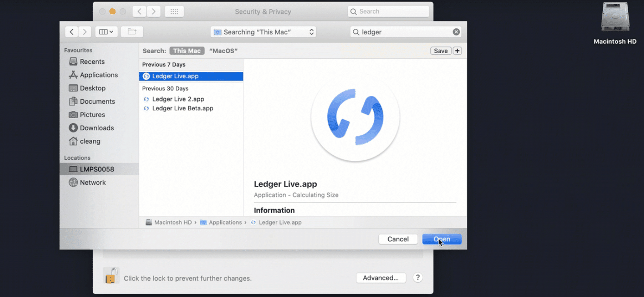This screenshot has width=644, height=297.
Task: Click the Ledger Live Beta.app result icon
Action: 146,108
